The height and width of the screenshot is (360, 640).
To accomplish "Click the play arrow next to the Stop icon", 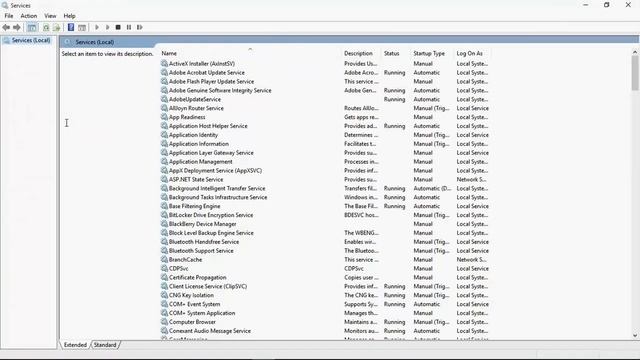I will (x=107, y=27).
